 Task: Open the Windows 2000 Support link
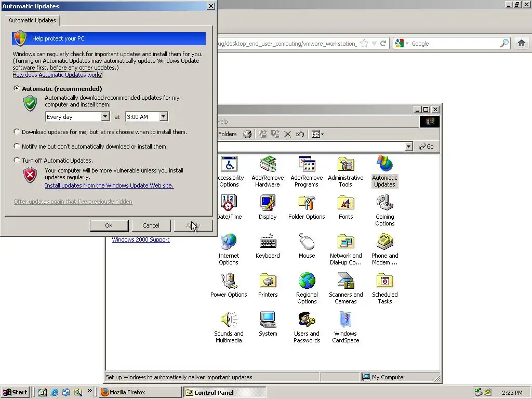pos(141,240)
